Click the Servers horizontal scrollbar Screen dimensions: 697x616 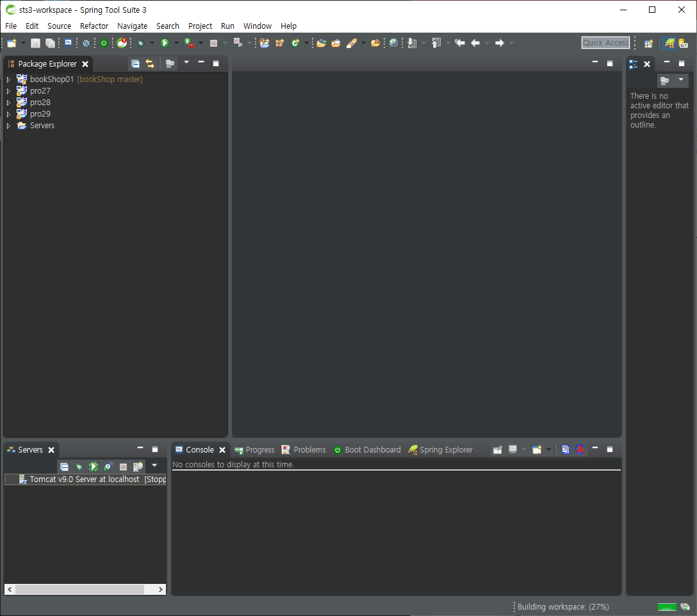[x=79, y=589]
